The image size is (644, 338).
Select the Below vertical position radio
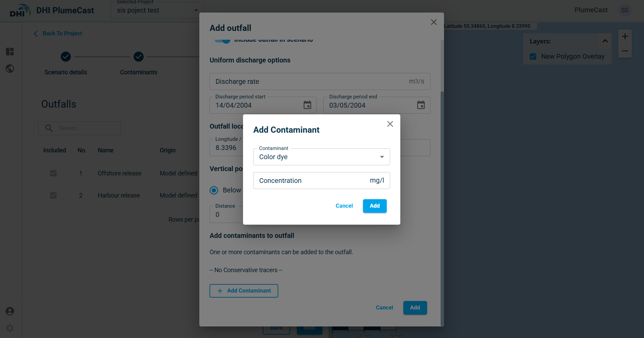[214, 190]
